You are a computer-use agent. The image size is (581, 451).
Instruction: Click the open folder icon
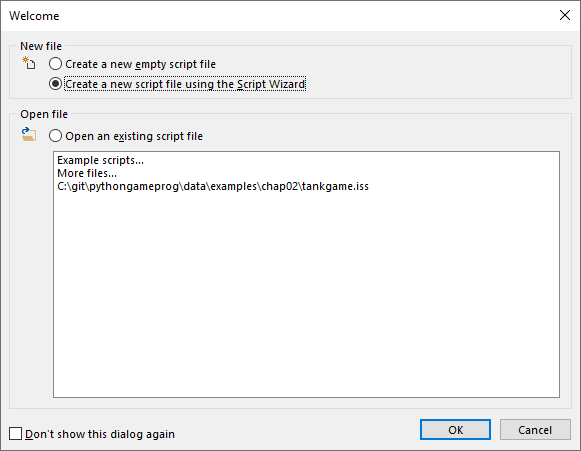pos(29,134)
